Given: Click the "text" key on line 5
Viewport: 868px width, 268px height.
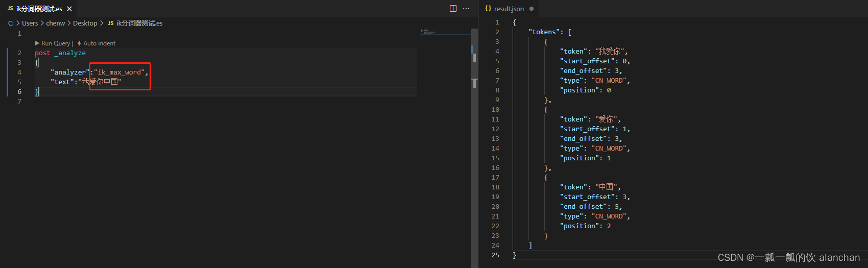Looking at the screenshot, I should pyautogui.click(x=62, y=82).
